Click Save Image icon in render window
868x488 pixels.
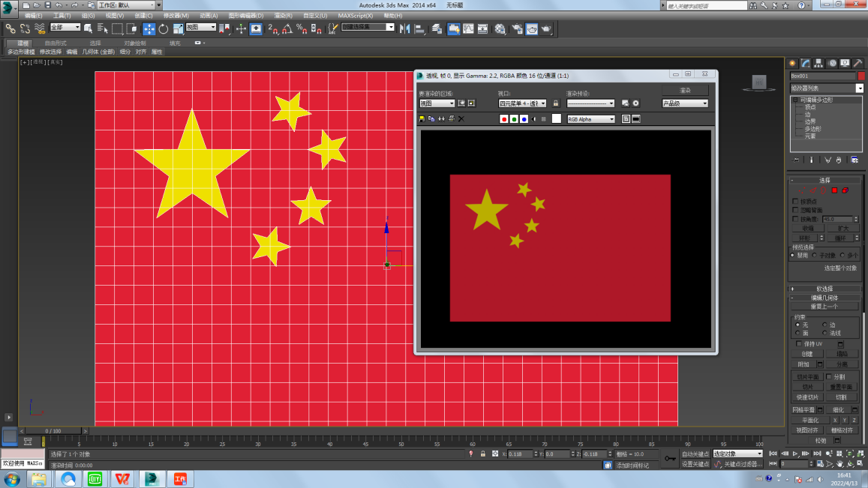[x=422, y=119]
